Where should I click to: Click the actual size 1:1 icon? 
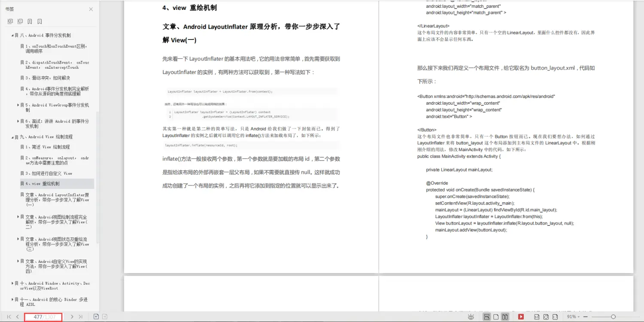(x=537, y=317)
